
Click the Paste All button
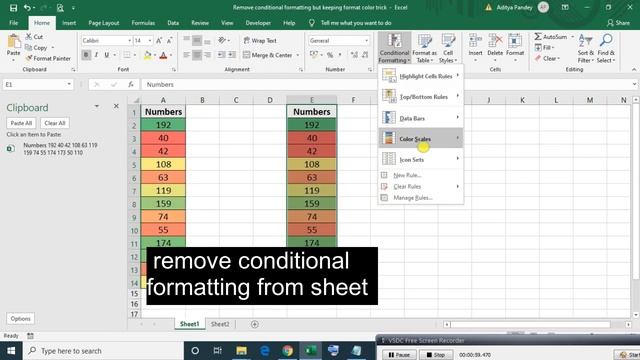[21, 123]
